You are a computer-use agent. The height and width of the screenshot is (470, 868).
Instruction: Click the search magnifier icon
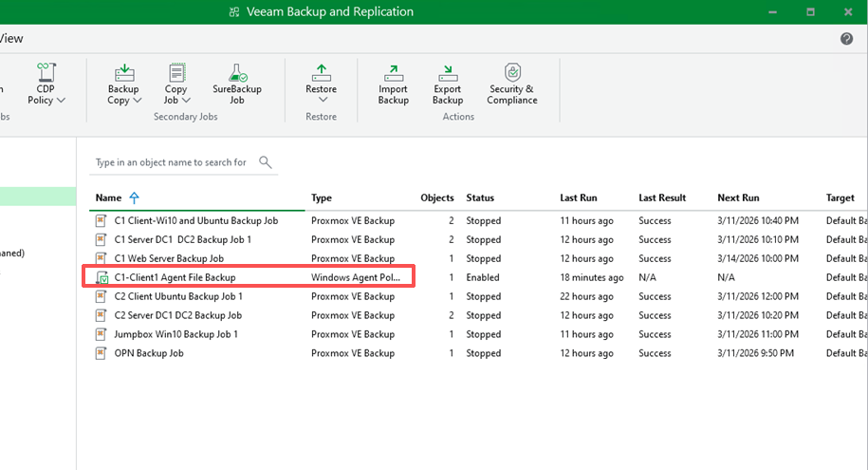point(266,161)
